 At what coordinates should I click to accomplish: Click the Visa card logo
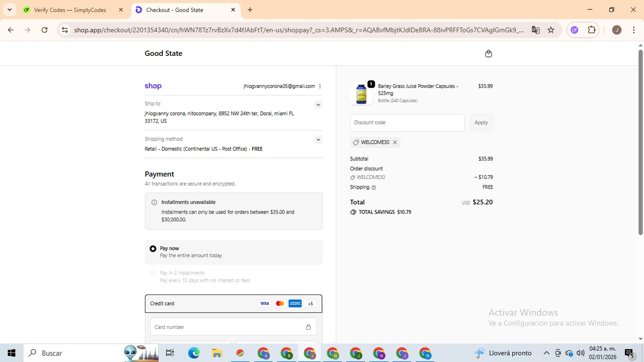(x=264, y=304)
